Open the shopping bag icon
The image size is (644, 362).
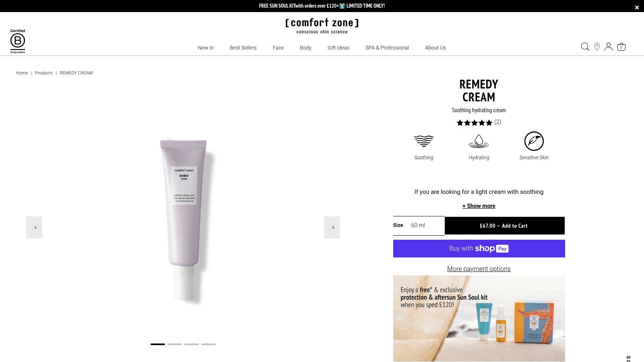click(621, 47)
